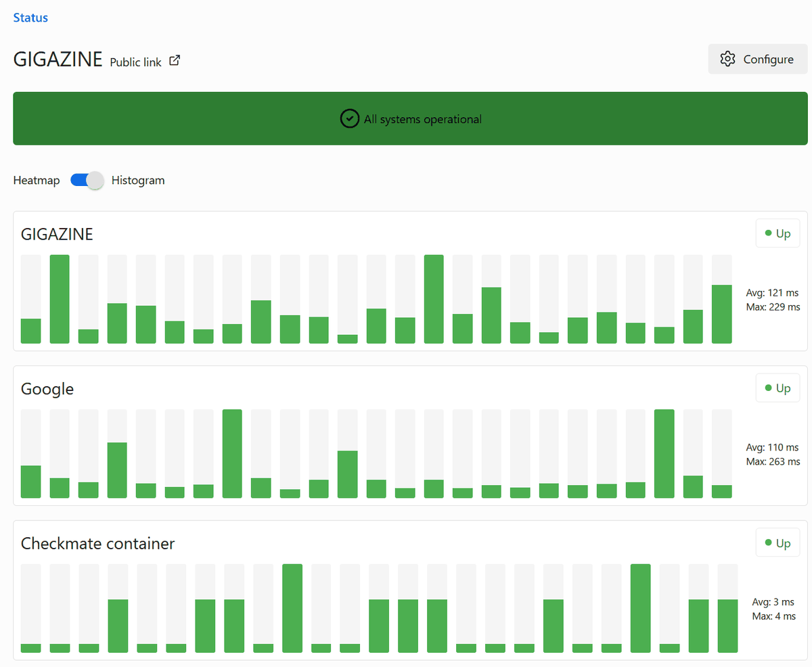The image size is (812, 667).
Task: Click the Up badge for Checkmate container
Action: pyautogui.click(x=777, y=543)
